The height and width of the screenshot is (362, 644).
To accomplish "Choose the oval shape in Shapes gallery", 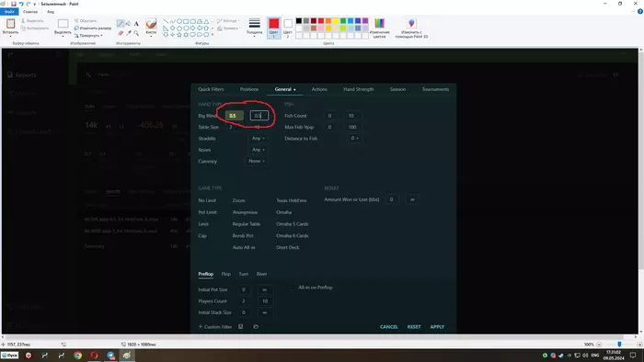I will 179,21.
